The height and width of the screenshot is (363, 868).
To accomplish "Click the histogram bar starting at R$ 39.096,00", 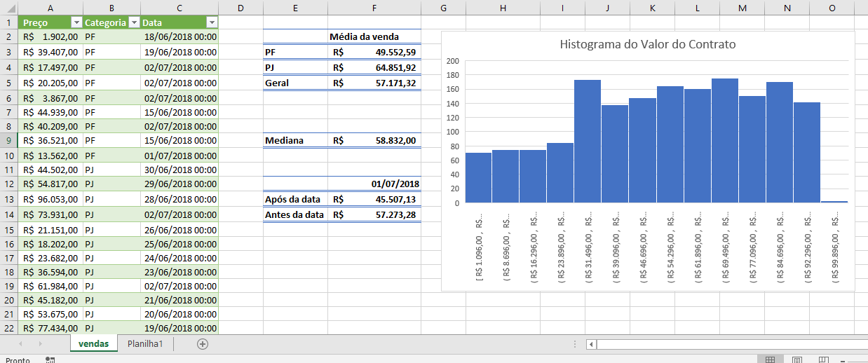I will click(x=615, y=154).
